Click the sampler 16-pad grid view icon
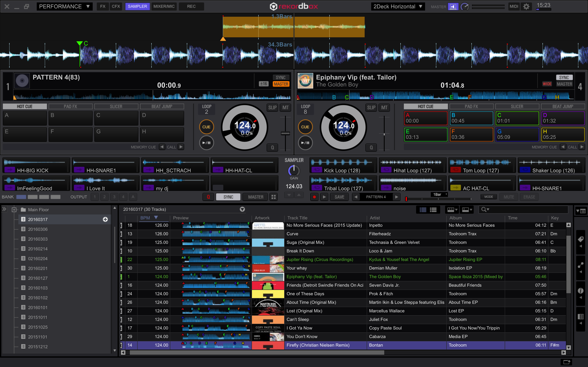588x367 pixels. 274,197
